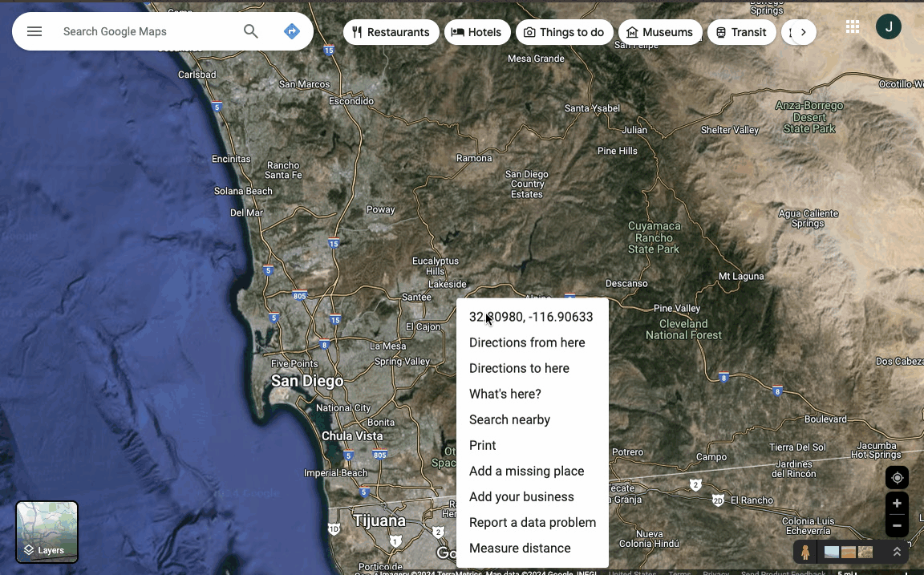Click the Santa Ysabel label

[592, 108]
